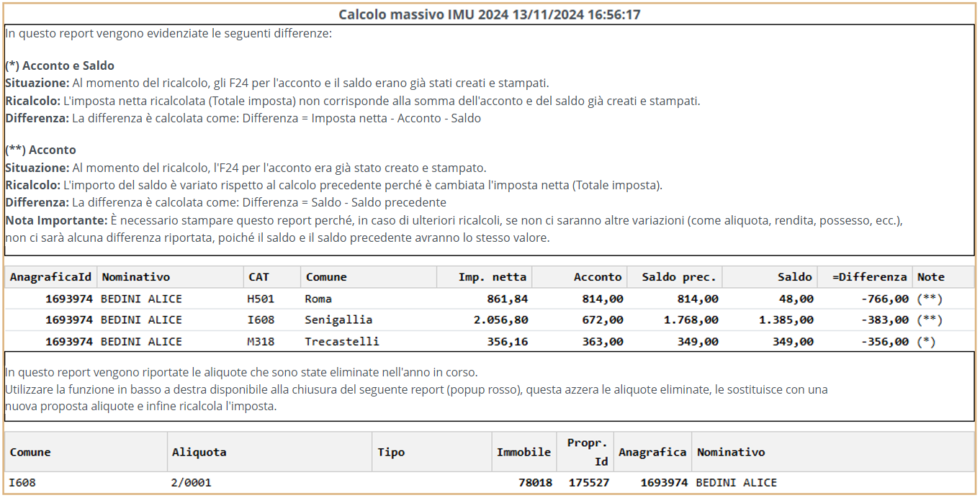Select the Nota Importante label

(55, 220)
